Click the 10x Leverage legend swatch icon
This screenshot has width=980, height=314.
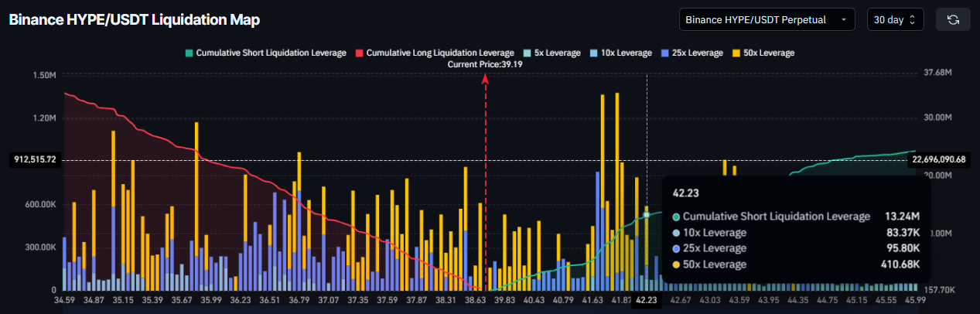click(x=593, y=53)
